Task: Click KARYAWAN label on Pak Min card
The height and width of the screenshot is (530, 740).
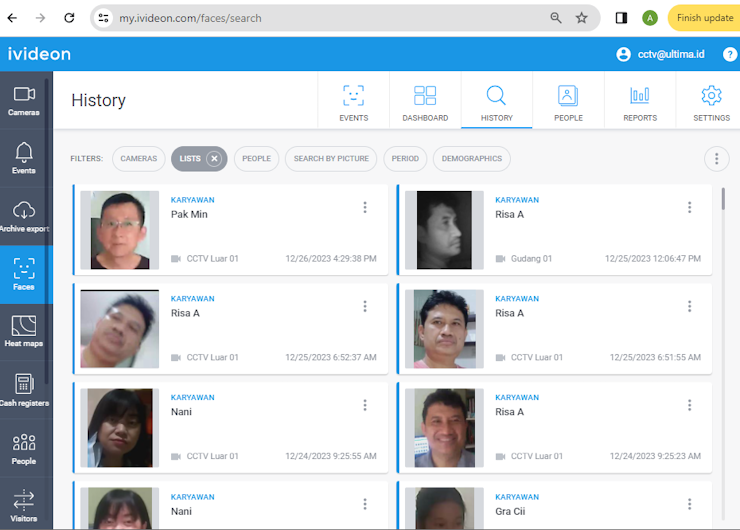Action: [x=193, y=200]
